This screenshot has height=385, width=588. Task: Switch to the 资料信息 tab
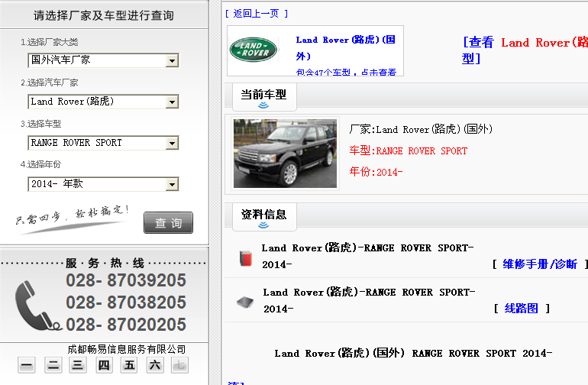click(264, 216)
